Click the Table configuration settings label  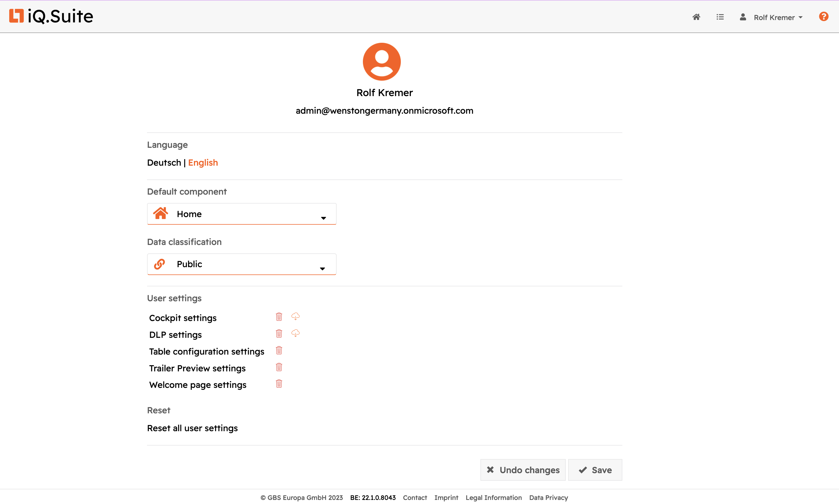coord(207,352)
